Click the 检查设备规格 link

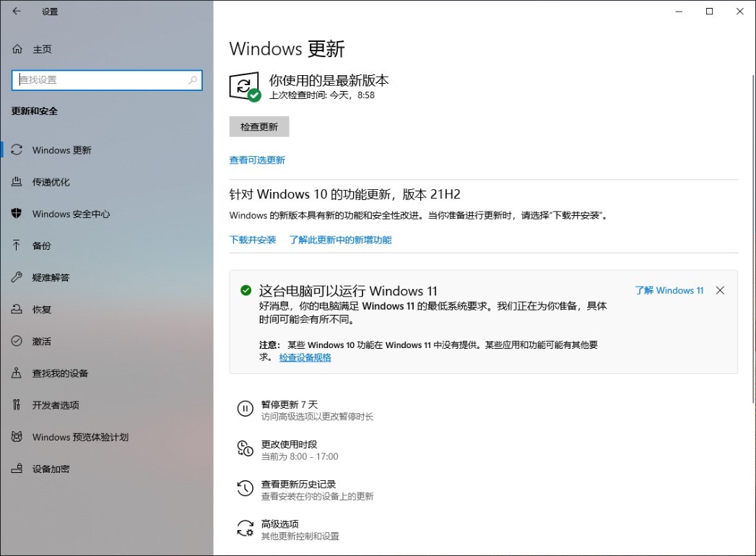(x=305, y=357)
